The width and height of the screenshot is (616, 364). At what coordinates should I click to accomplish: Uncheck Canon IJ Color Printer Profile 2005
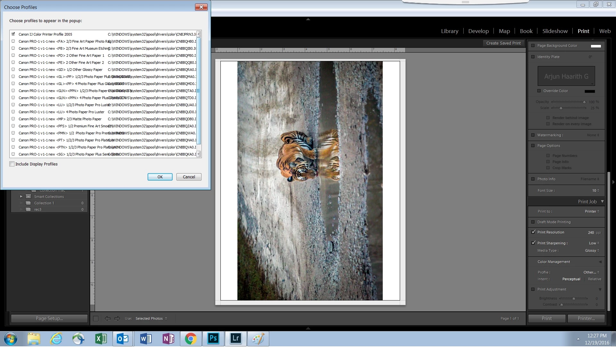(x=13, y=34)
